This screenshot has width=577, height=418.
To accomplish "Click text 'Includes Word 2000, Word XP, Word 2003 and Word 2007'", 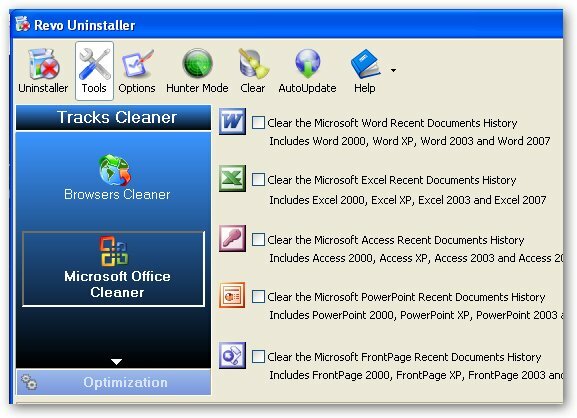I will click(410, 141).
